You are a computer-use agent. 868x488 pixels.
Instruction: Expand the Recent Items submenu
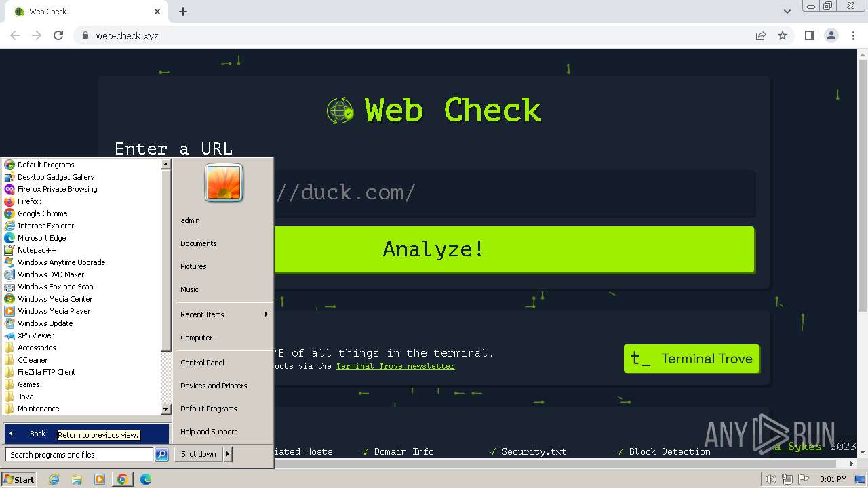tap(223, 314)
